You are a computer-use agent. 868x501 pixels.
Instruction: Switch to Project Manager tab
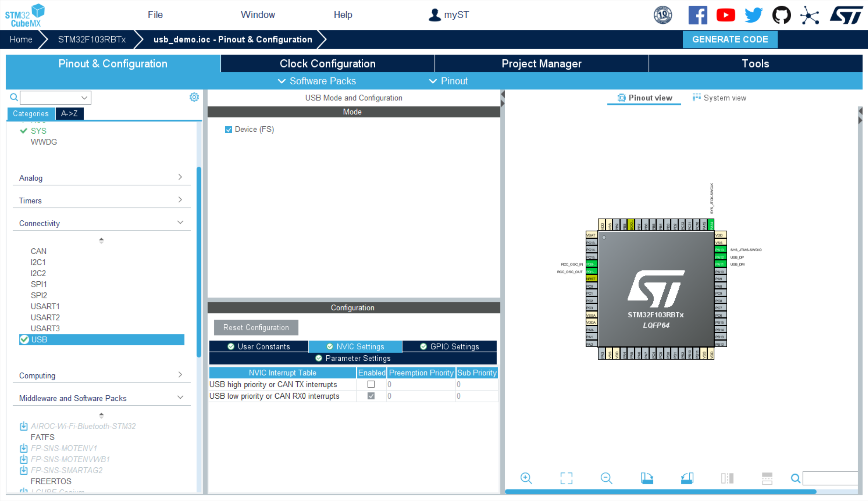click(542, 64)
